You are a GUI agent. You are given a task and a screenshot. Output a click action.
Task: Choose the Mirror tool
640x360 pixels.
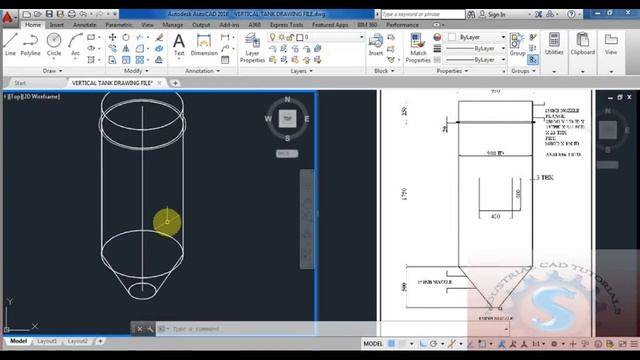coord(126,49)
